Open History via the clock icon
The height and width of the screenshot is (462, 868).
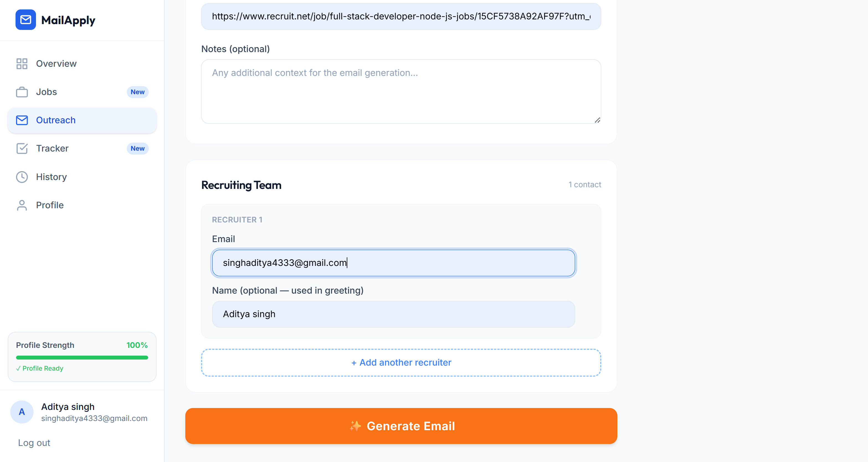tap(22, 177)
